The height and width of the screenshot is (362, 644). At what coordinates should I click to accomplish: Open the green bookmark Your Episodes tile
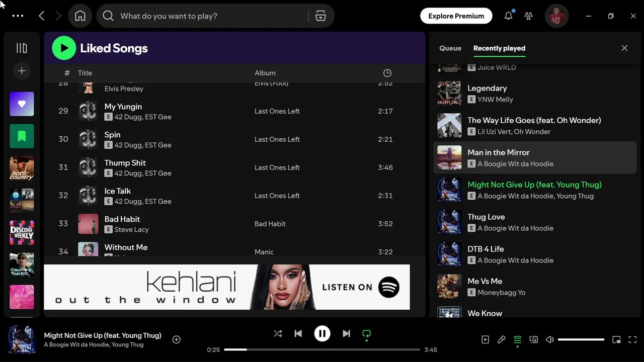22,136
